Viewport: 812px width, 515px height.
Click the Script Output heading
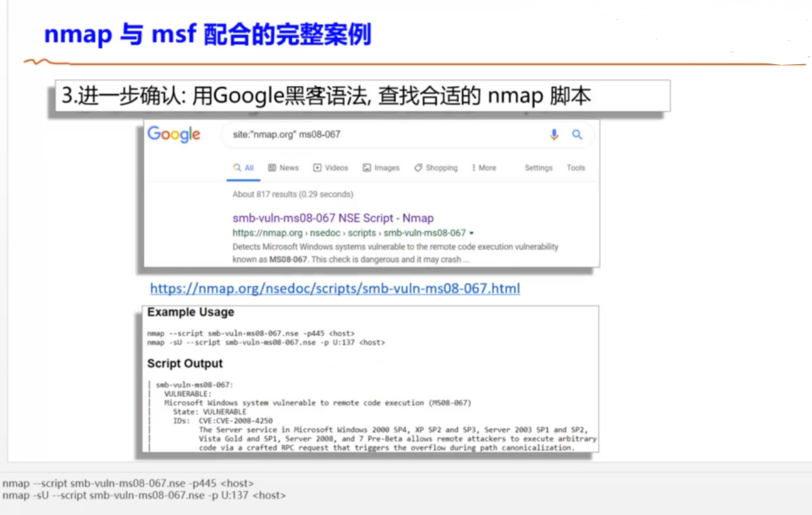185,364
